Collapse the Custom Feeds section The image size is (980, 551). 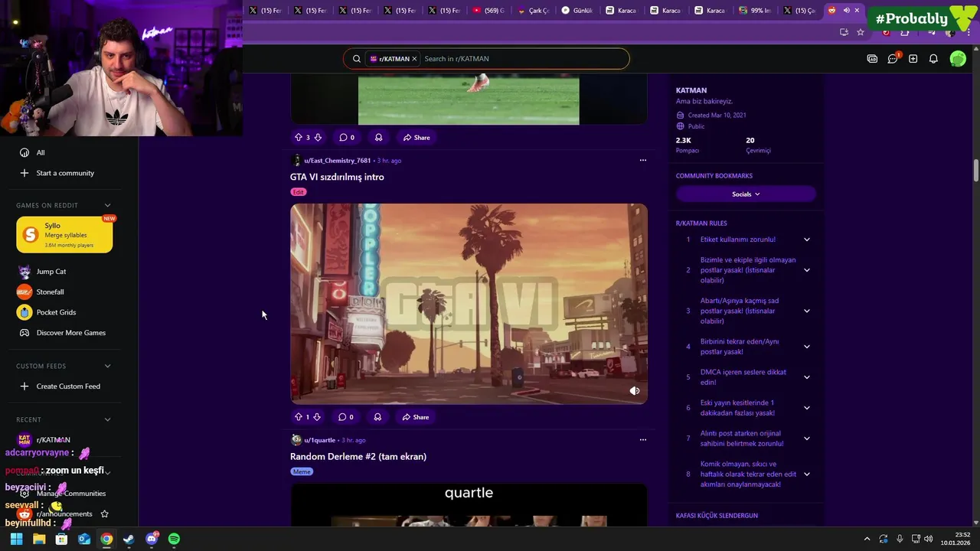click(107, 366)
